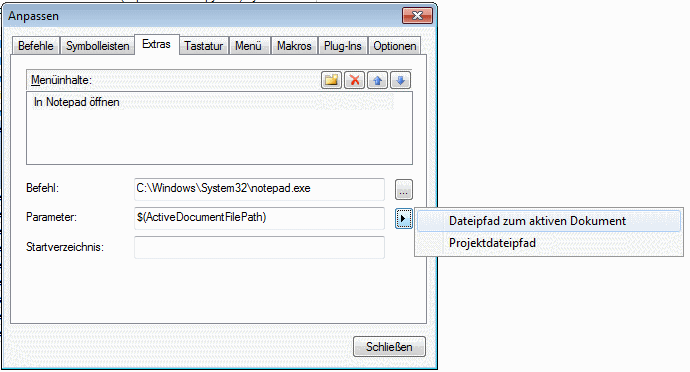Viewport: 690px width, 372px height.
Task: Open parameter variables arrow button
Action: coord(404,218)
